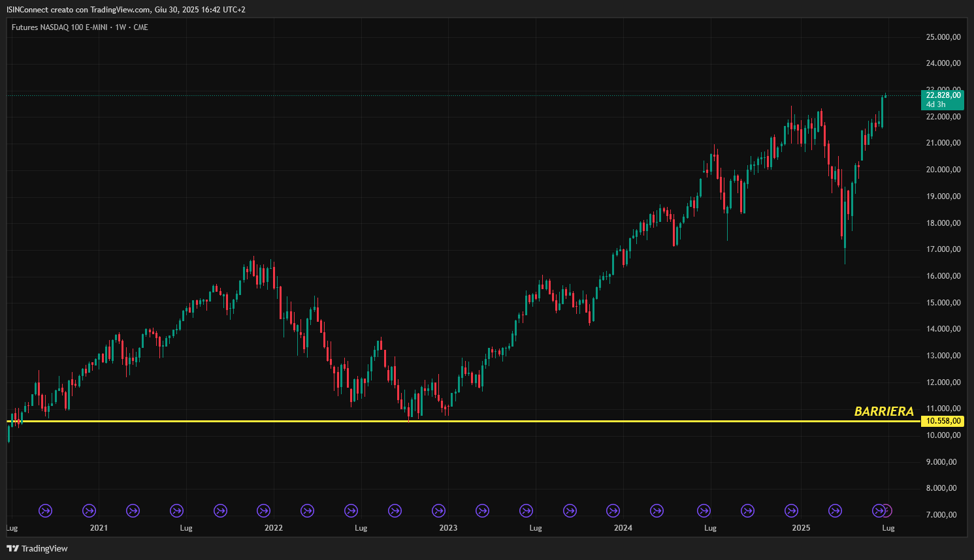
Task: Click the 2022 time axis label
Action: [x=274, y=528]
